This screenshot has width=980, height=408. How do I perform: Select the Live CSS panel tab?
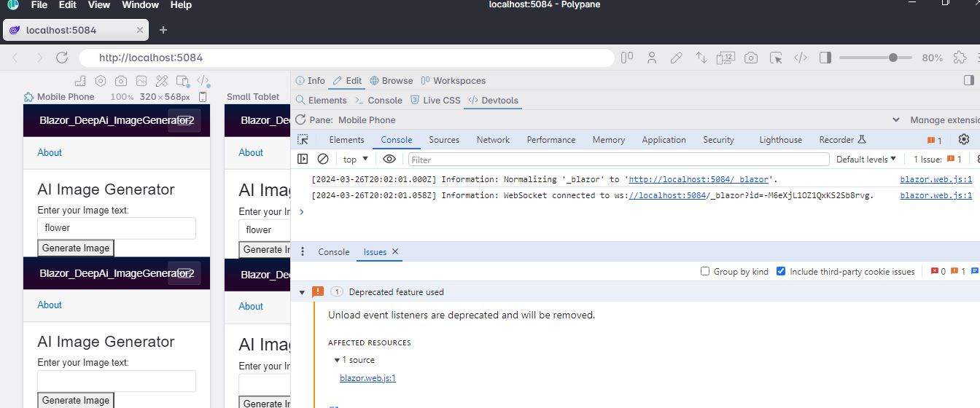pyautogui.click(x=435, y=101)
